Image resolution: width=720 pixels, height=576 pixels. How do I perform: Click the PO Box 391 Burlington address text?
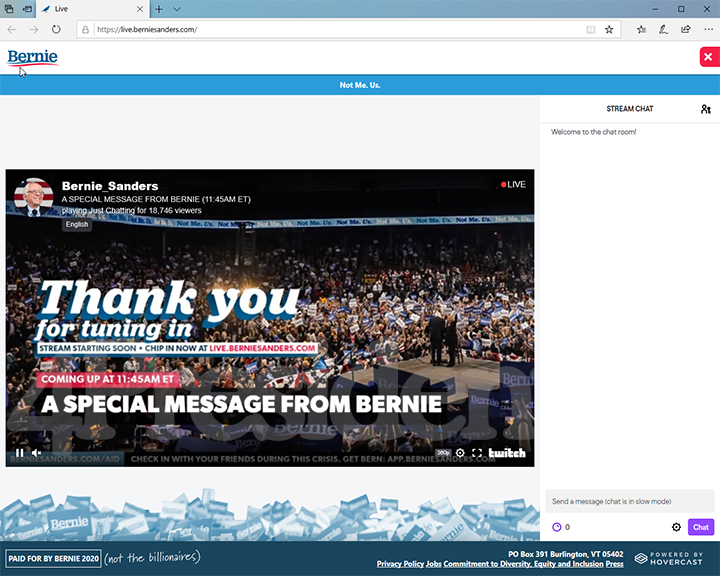(x=566, y=554)
